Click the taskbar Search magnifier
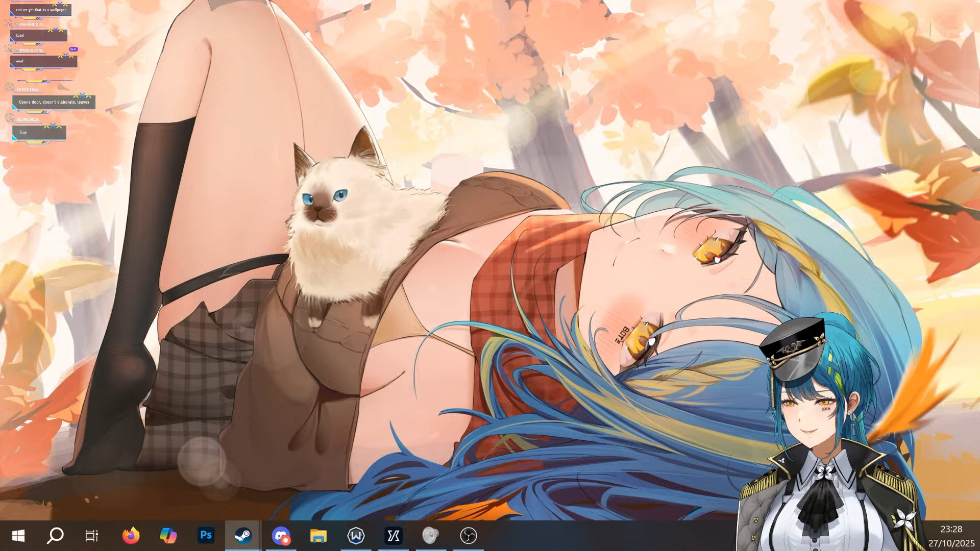This screenshot has height=551, width=980. tap(55, 536)
